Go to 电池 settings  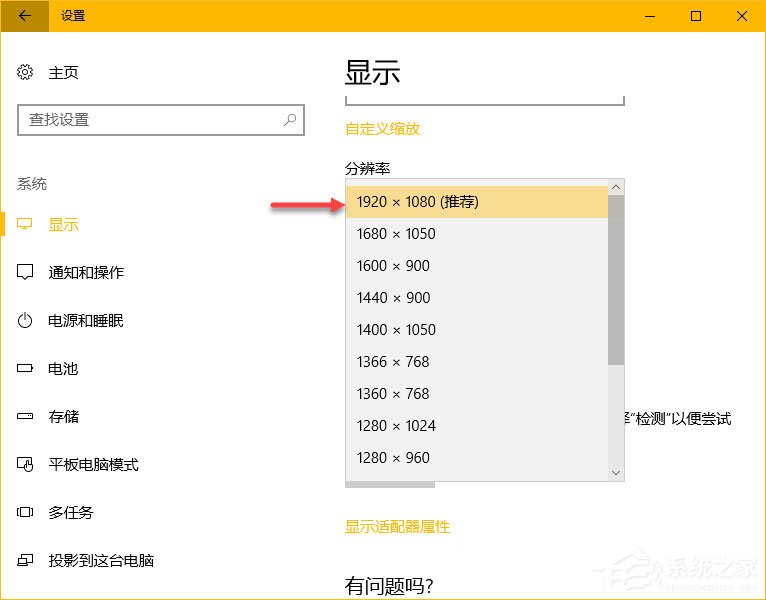coord(63,368)
